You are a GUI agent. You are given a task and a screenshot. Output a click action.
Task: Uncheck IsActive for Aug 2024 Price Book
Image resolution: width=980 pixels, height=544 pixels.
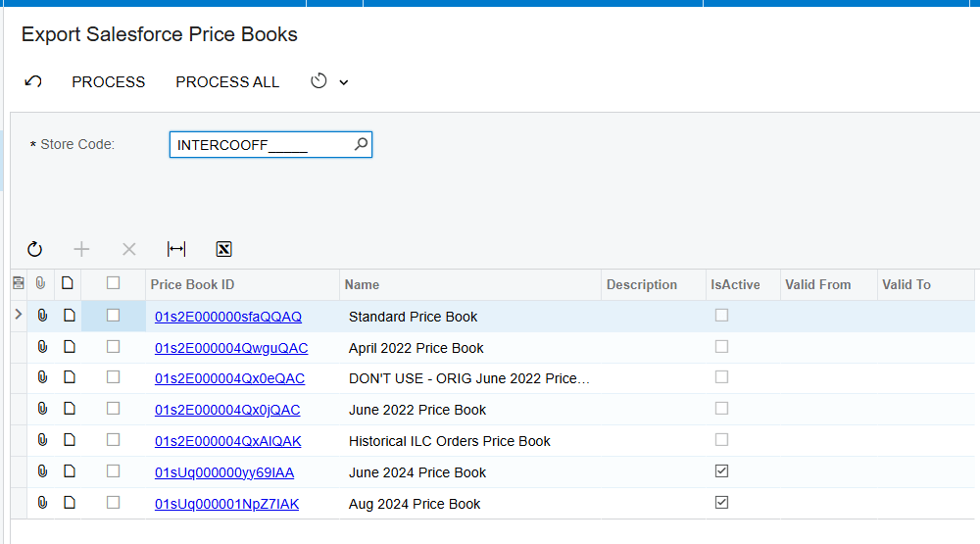click(722, 502)
